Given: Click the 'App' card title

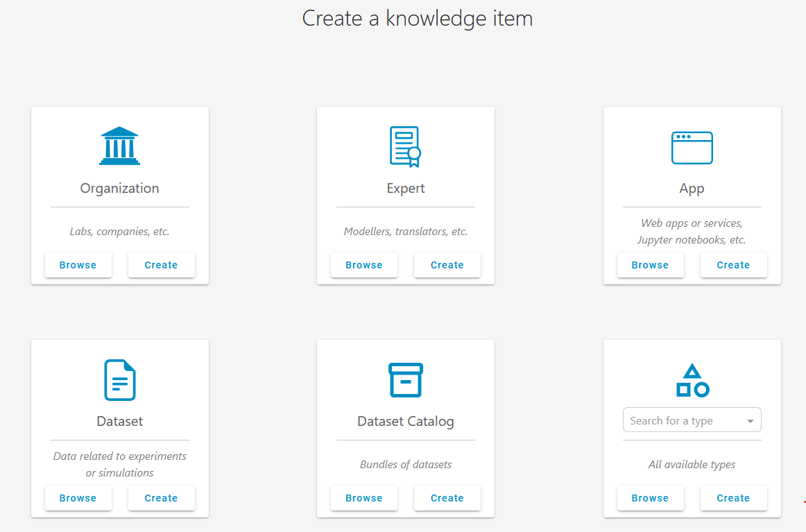Looking at the screenshot, I should [692, 188].
